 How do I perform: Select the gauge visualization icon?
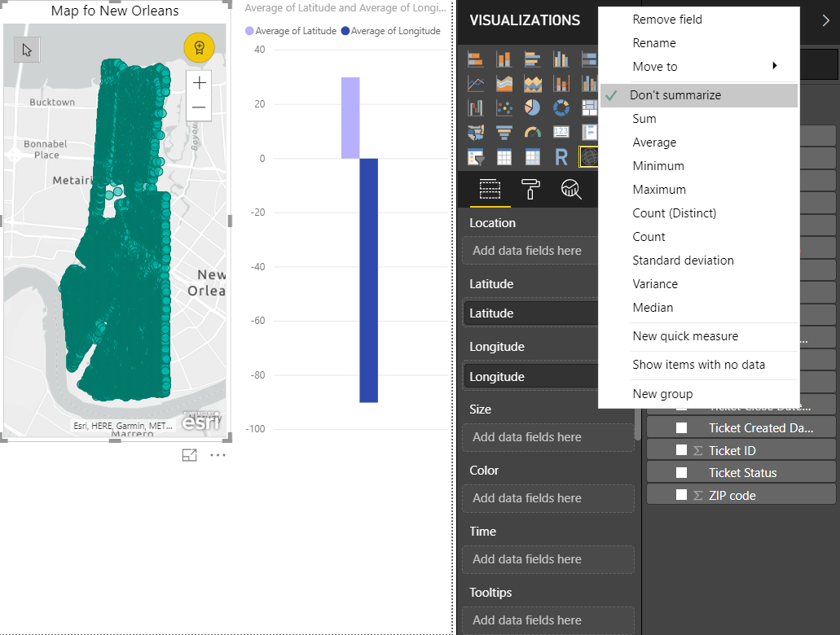coord(532,132)
